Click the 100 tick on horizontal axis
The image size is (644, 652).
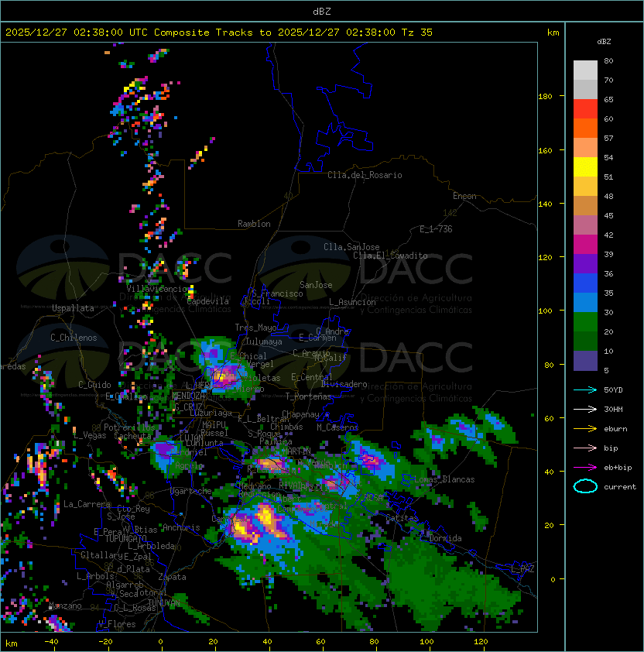pos(427,642)
